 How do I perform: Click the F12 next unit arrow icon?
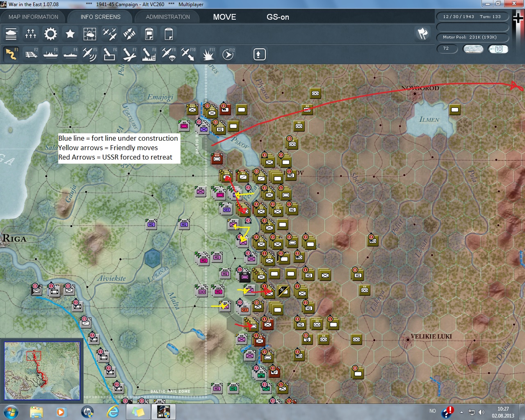point(228,54)
